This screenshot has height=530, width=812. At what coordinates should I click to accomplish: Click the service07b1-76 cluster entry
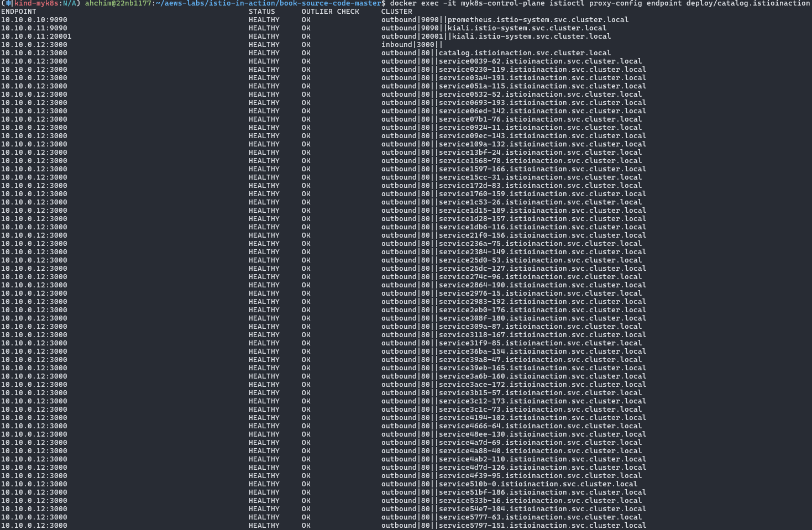click(511, 119)
